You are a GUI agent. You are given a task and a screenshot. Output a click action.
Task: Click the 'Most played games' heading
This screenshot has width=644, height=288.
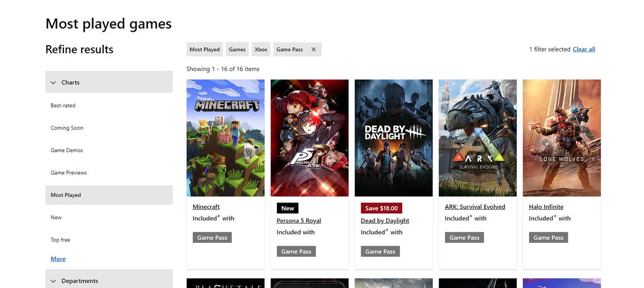[108, 24]
